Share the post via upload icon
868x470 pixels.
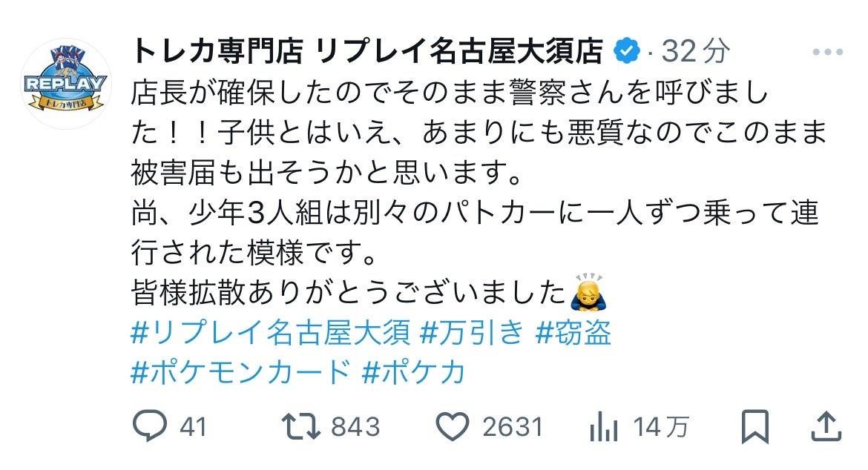pyautogui.click(x=826, y=426)
